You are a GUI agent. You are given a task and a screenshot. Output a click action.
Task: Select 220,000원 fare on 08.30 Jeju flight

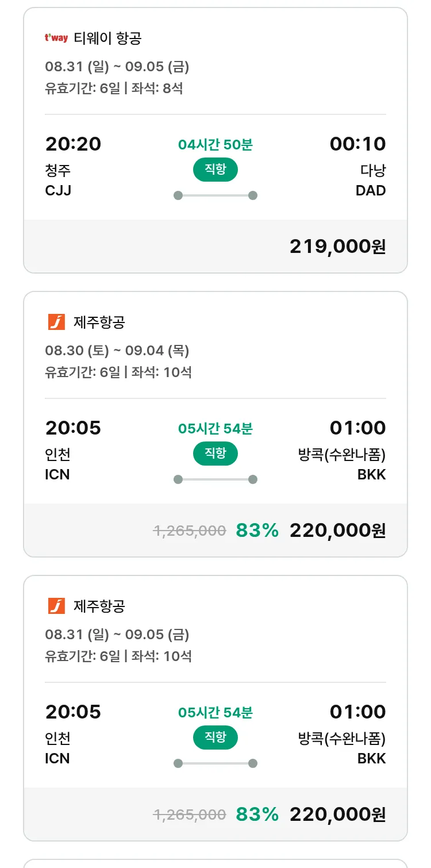click(337, 531)
